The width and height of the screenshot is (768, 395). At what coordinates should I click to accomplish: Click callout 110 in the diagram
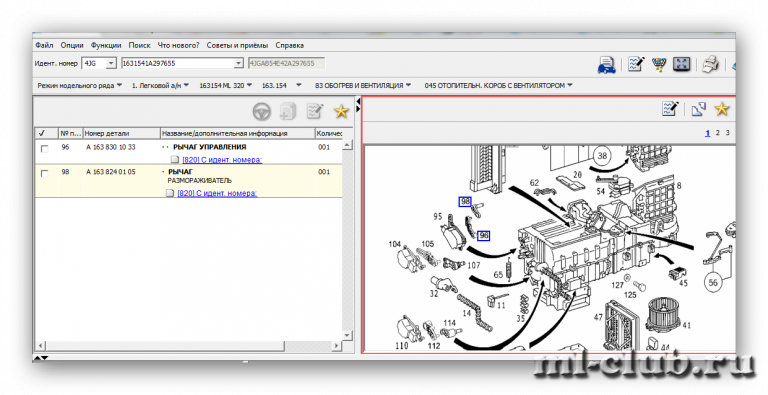402,346
